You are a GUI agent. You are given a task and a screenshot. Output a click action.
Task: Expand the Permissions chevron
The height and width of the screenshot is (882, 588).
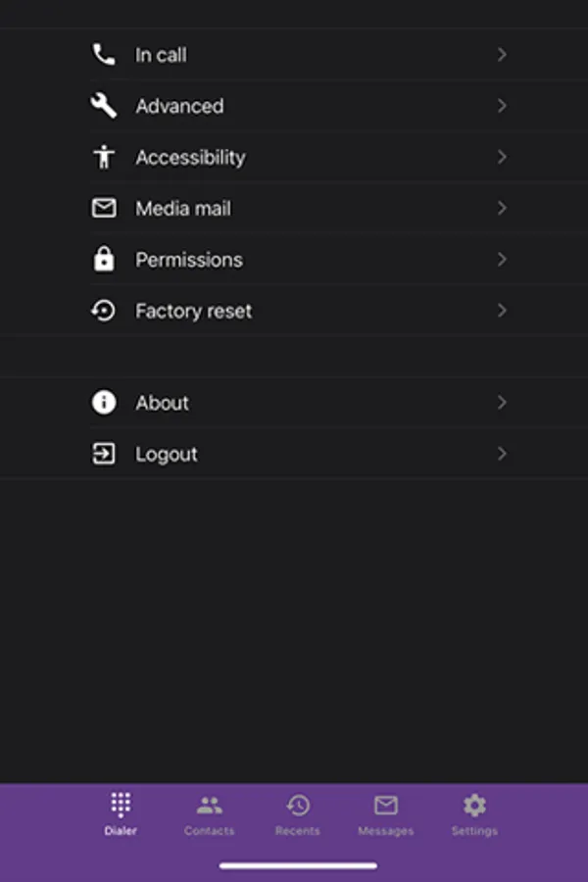(502, 259)
